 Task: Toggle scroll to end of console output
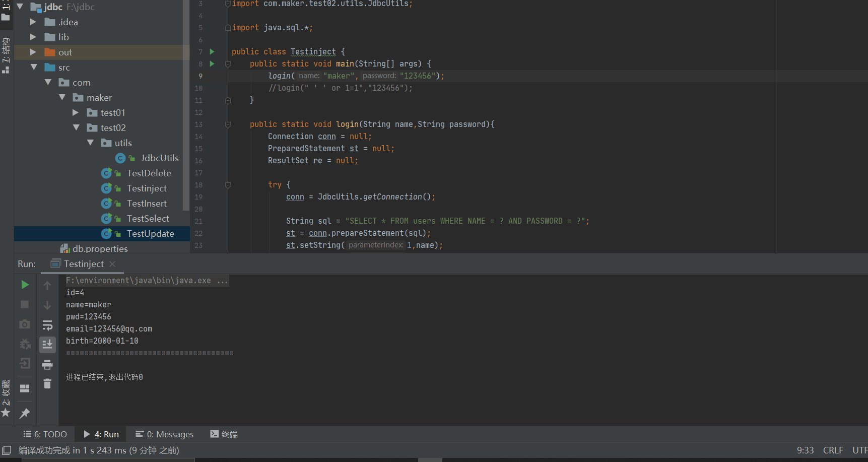click(x=47, y=345)
